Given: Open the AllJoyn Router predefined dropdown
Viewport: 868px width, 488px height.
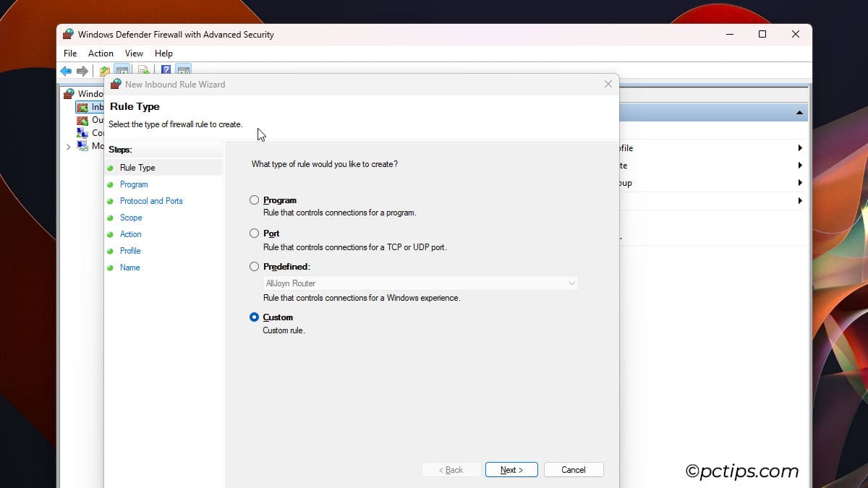Looking at the screenshot, I should point(571,283).
